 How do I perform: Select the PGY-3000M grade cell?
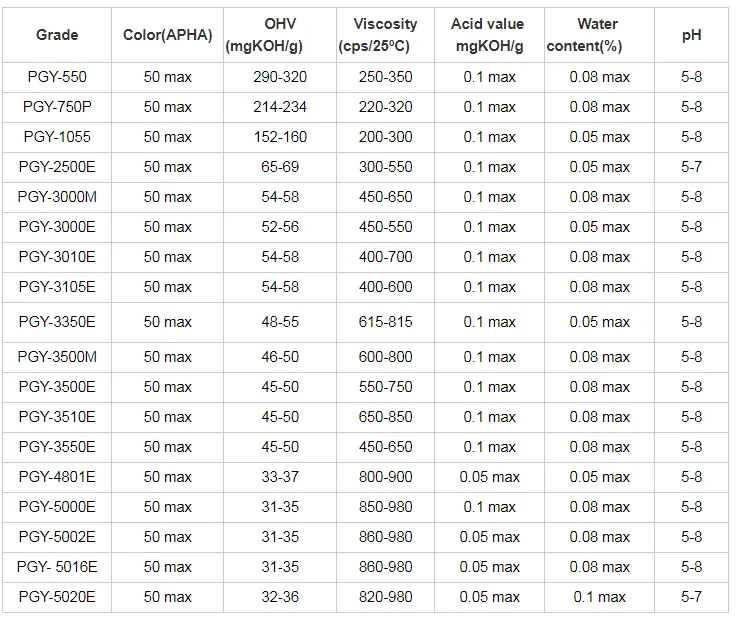tap(57, 197)
